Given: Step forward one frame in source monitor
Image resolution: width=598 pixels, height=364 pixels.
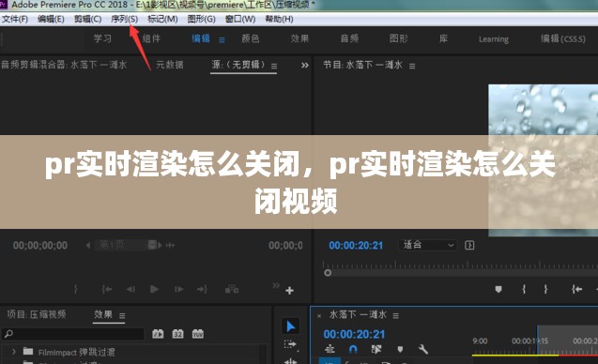Looking at the screenshot, I should tap(178, 290).
